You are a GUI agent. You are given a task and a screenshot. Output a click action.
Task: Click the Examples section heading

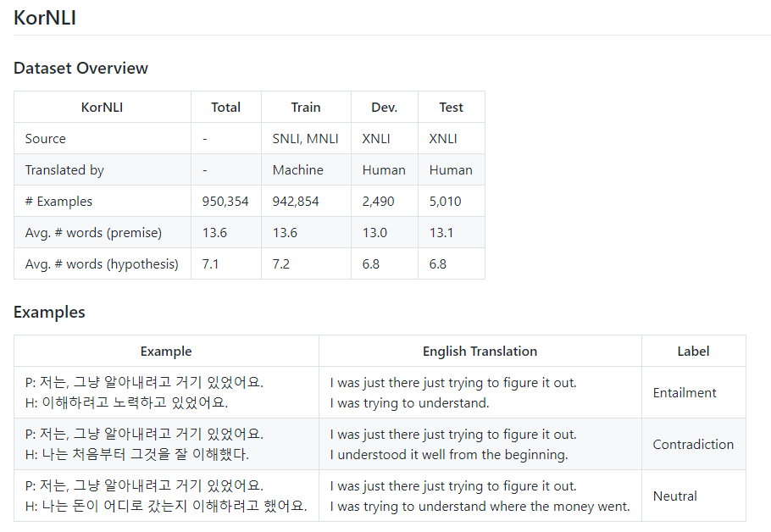coord(49,313)
